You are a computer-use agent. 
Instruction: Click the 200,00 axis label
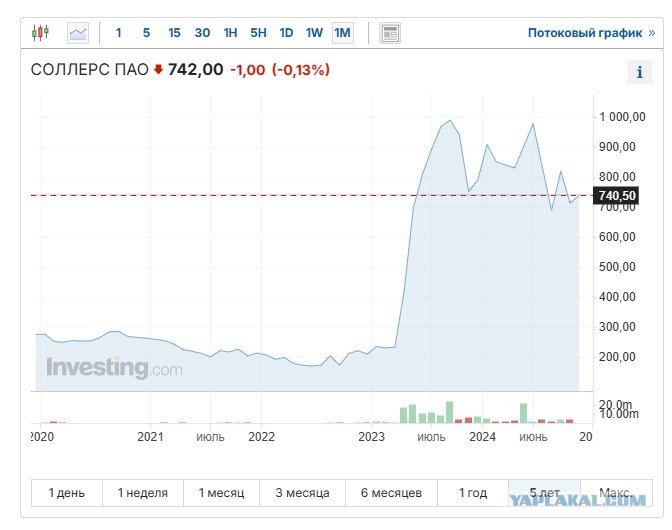(617, 356)
